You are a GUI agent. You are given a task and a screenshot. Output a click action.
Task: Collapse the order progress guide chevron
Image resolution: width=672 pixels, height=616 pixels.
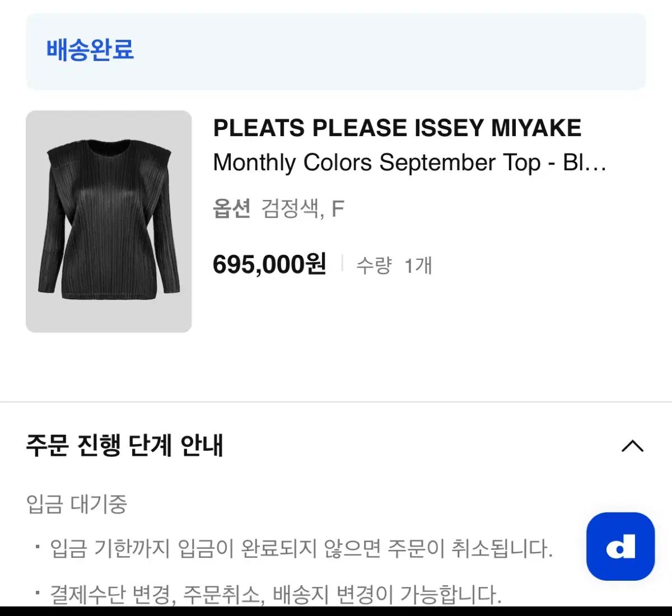pyautogui.click(x=632, y=446)
